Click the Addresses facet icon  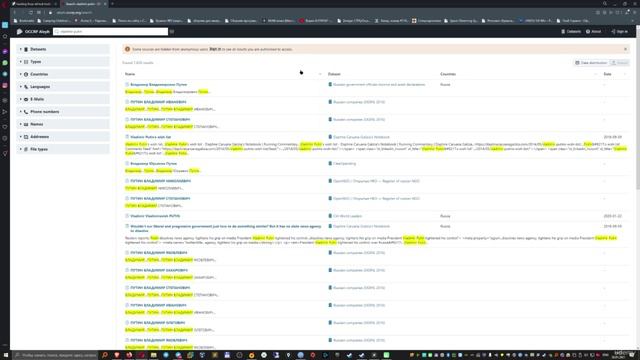point(26,137)
